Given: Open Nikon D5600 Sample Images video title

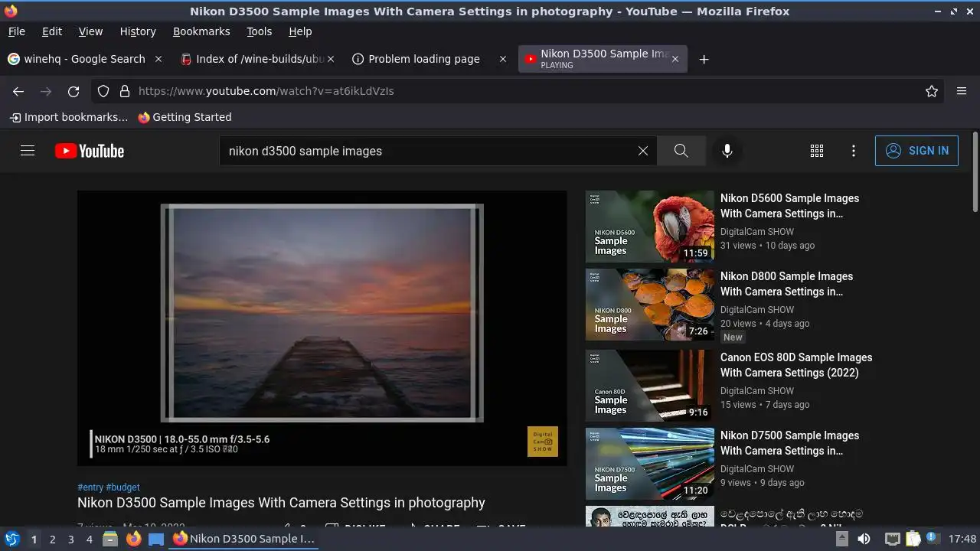Looking at the screenshot, I should point(789,206).
